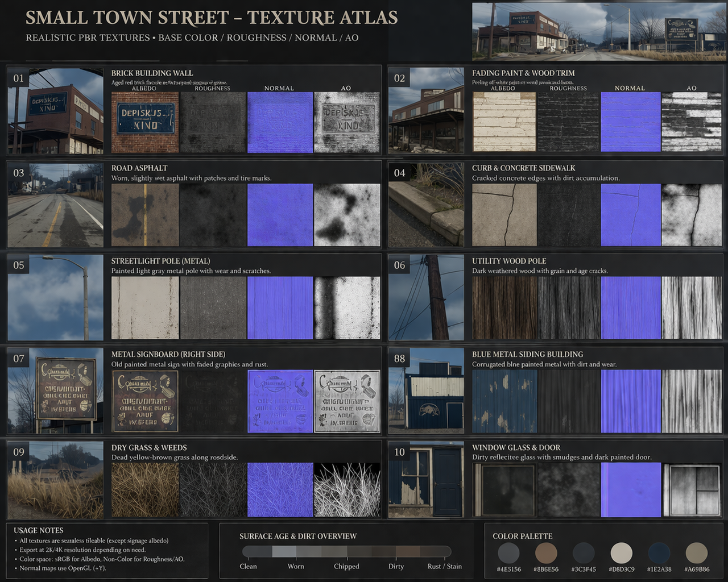The width and height of the screenshot is (728, 582).
Task: Select the Curb & Concrete Sidewalk albedo tile
Action: [504, 215]
